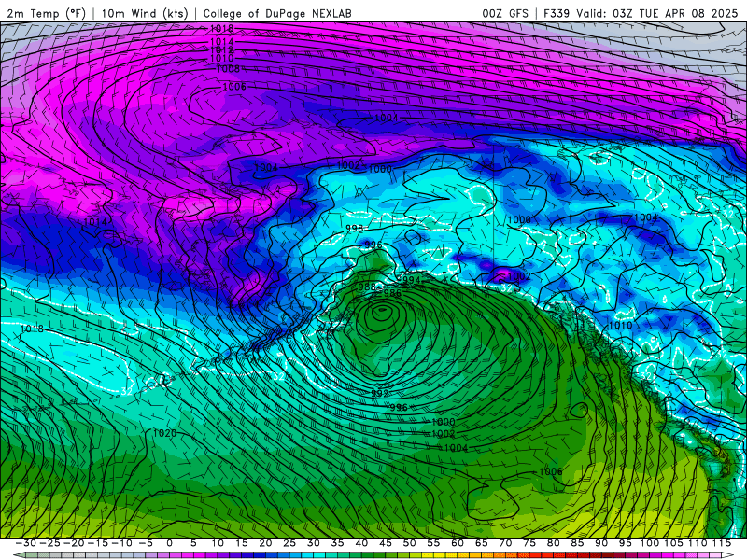Image resolution: width=747 pixels, height=560 pixels.
Task: Select the "Valid: 03Z TUE APR 08 2025" text
Action: [657, 13]
